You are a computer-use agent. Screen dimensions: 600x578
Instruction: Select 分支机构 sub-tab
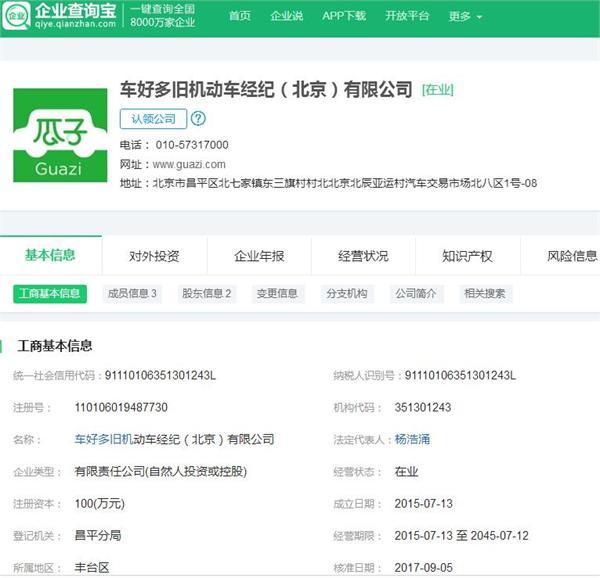[347, 294]
